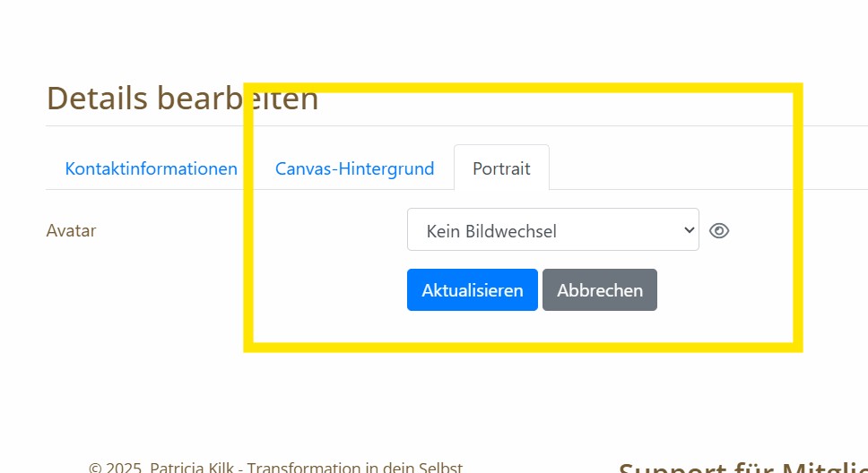Expand the Avatar image change combo box
Screen dimensions: 868x473
click(x=552, y=230)
